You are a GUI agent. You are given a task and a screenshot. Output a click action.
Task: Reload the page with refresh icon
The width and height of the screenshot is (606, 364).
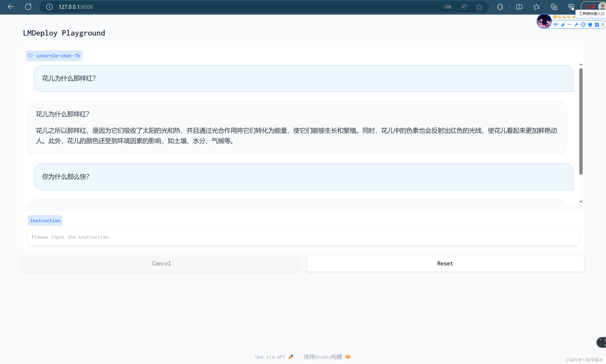pos(28,7)
